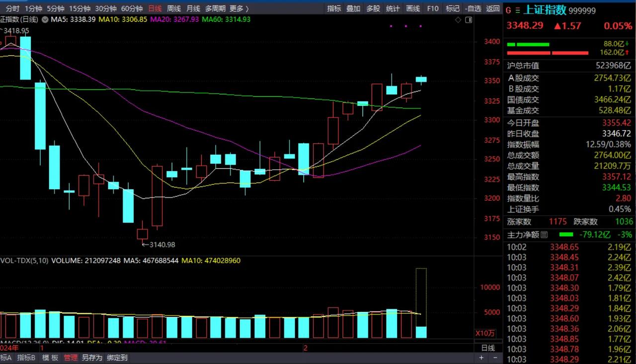Click the 今日开盘 value 3355.42

[x=617, y=123]
